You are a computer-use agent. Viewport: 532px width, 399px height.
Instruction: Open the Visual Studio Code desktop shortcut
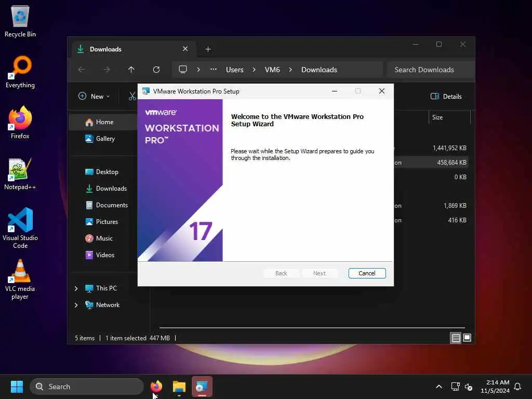tap(20, 228)
